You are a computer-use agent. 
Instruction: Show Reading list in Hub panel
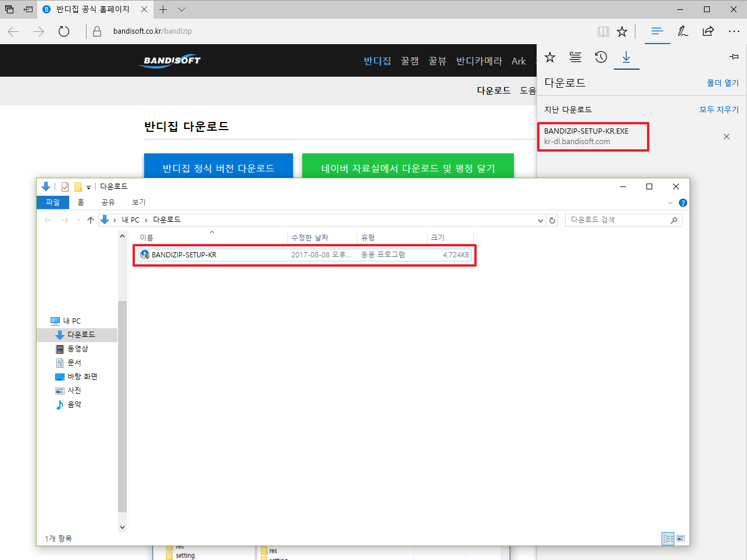[x=576, y=57]
